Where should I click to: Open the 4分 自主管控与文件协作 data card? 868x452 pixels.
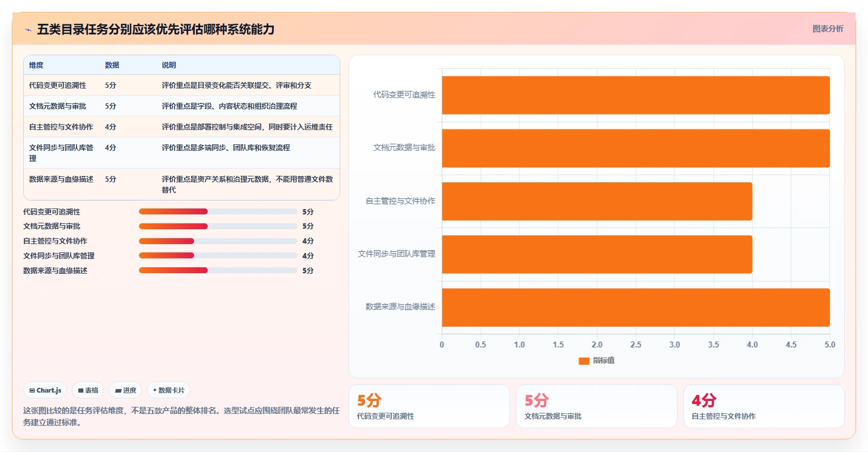click(x=764, y=406)
